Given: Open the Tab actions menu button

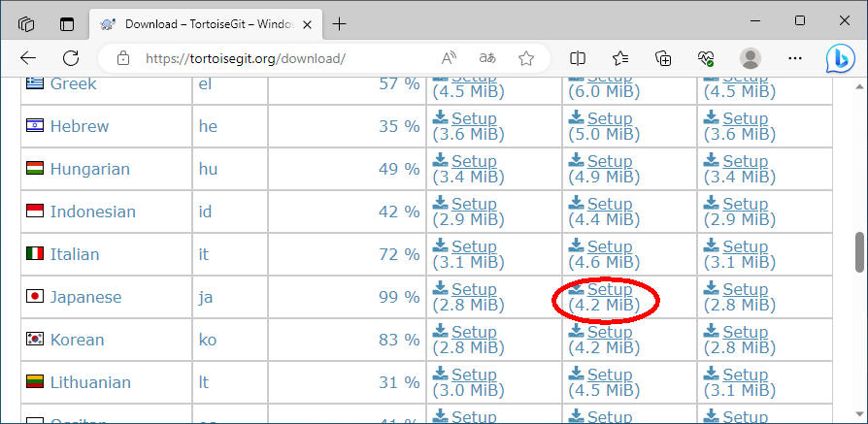Looking at the screenshot, I should 26,23.
